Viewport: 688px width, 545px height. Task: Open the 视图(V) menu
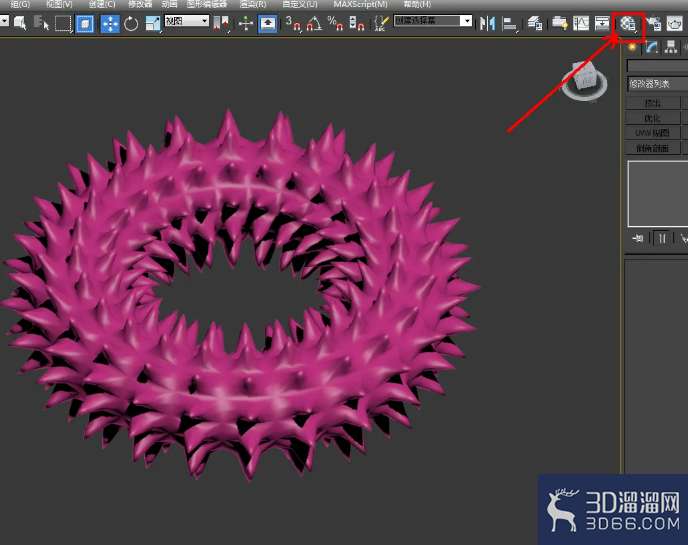pyautogui.click(x=59, y=4)
